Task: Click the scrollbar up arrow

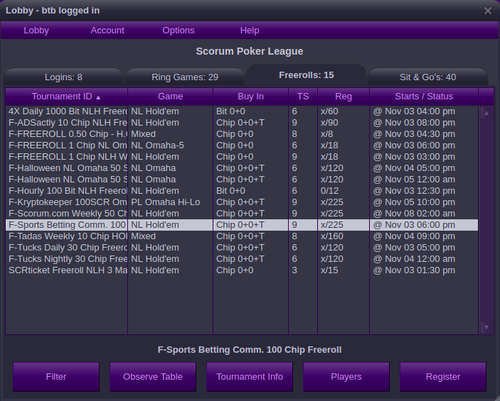Action: (486, 113)
